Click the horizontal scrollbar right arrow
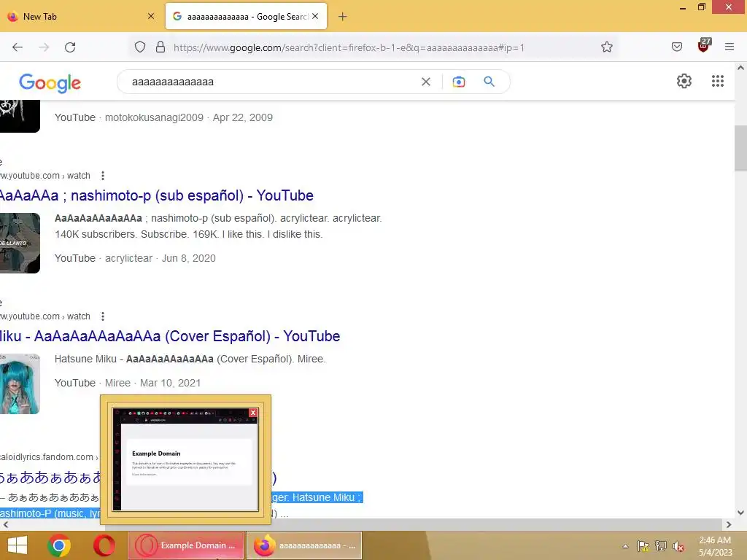Image resolution: width=747 pixels, height=560 pixels. tap(729, 524)
